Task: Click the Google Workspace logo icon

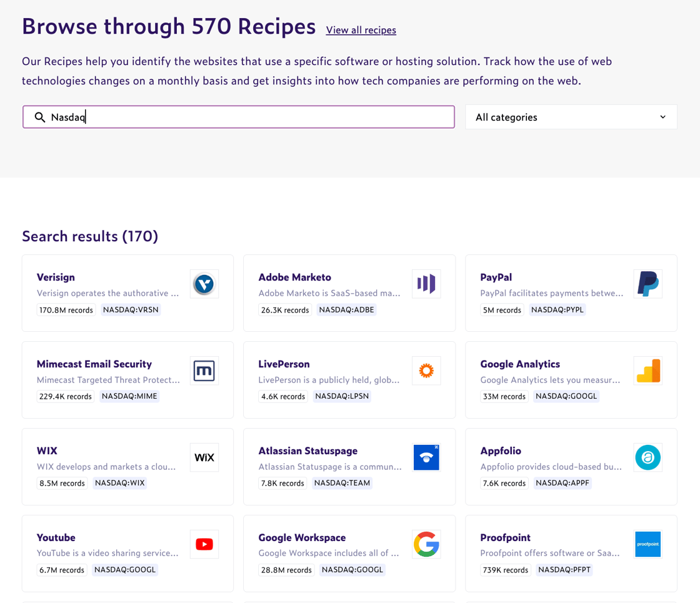Action: point(426,544)
